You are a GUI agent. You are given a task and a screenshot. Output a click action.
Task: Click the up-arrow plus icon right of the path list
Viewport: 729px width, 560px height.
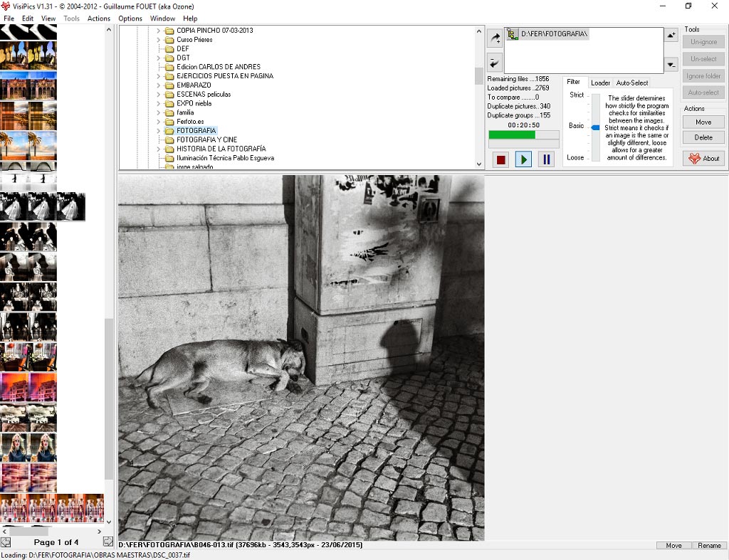click(671, 35)
